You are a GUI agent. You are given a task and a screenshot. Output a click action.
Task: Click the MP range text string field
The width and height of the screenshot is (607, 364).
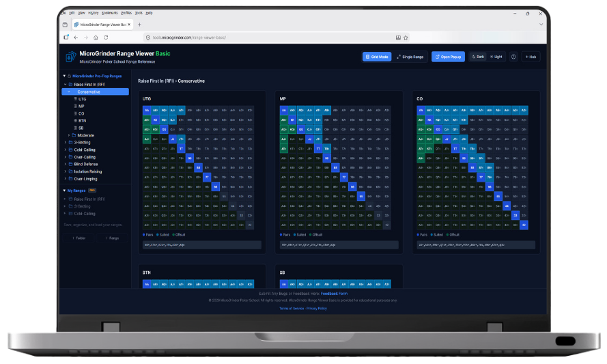pyautogui.click(x=339, y=245)
